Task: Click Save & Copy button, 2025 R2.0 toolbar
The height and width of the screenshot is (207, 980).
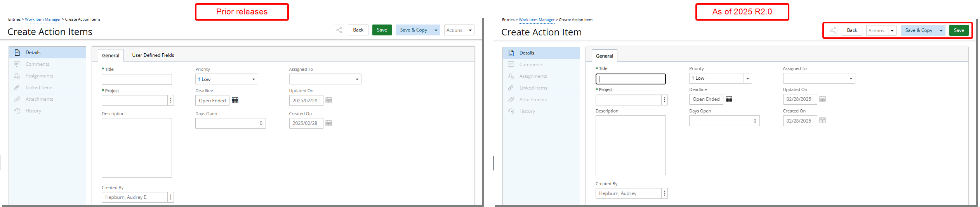Action: pyautogui.click(x=919, y=30)
